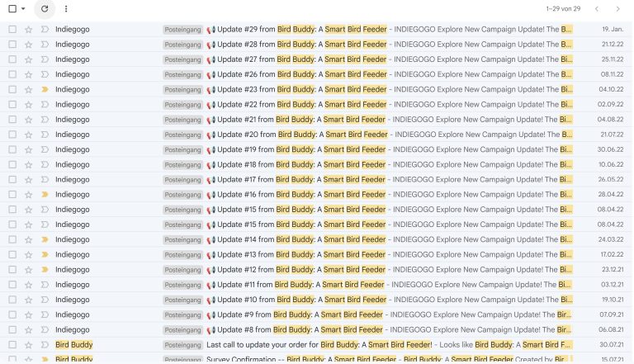The height and width of the screenshot is (364, 634).
Task: Mark Update #19 email as important
Action: pyautogui.click(x=45, y=149)
